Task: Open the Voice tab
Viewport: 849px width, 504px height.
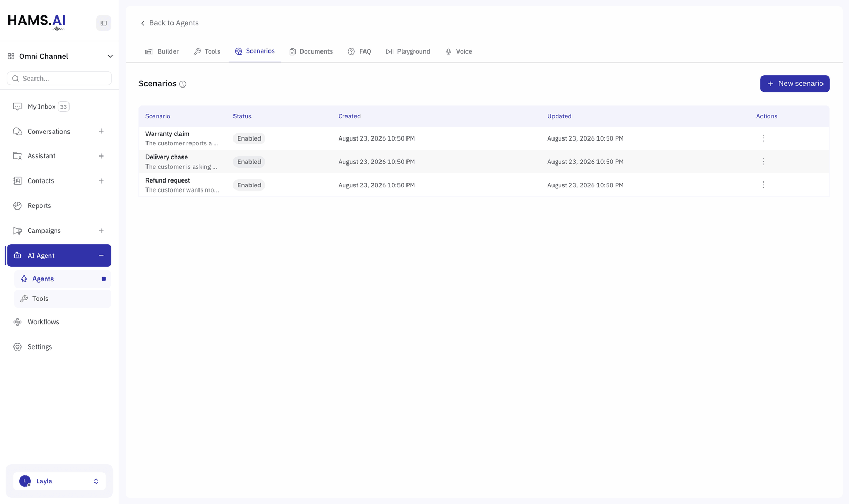Action: (x=458, y=51)
